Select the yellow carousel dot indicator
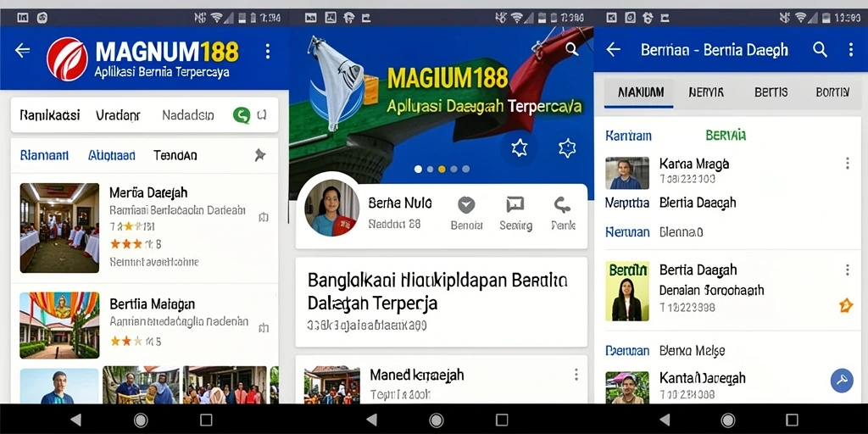868x434 pixels. 442,169
